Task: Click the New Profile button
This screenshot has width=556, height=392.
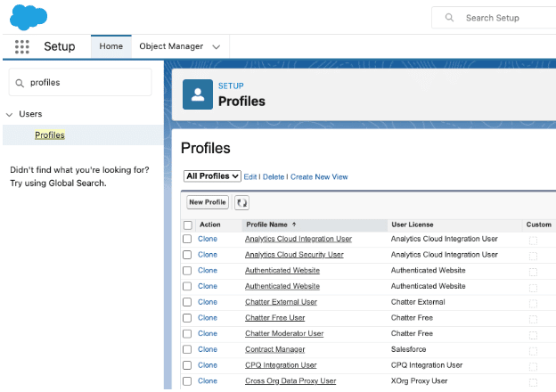Action: (x=208, y=202)
